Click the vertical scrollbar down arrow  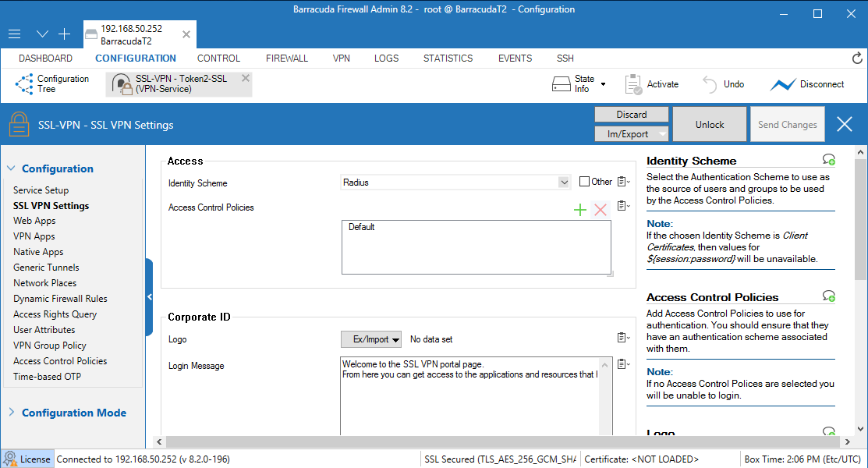coord(859,429)
